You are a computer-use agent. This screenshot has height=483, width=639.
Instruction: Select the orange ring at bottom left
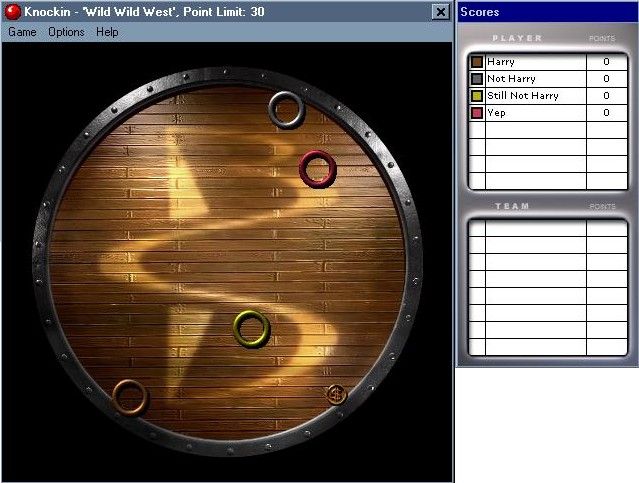130,397
